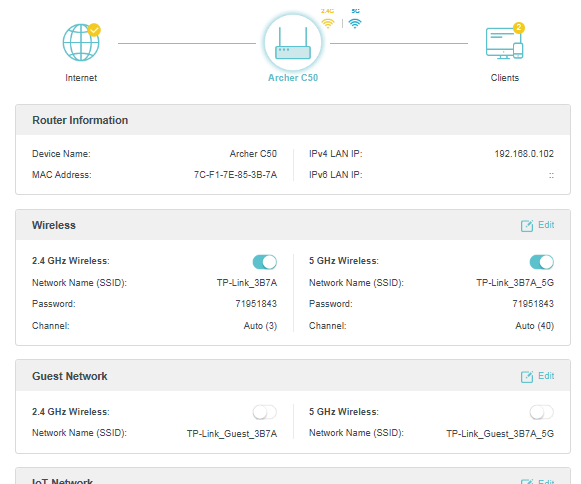Click the Router Information heading

point(80,120)
